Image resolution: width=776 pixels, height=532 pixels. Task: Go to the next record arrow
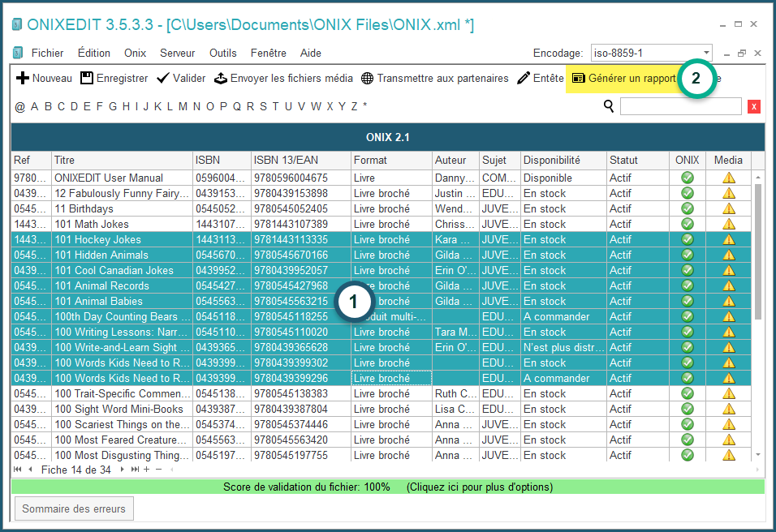[122, 470]
